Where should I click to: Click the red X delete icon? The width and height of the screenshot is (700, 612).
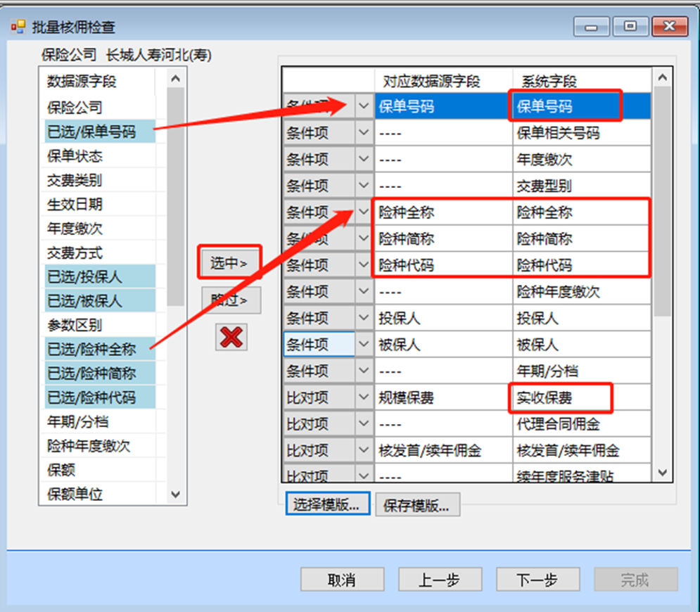(231, 337)
